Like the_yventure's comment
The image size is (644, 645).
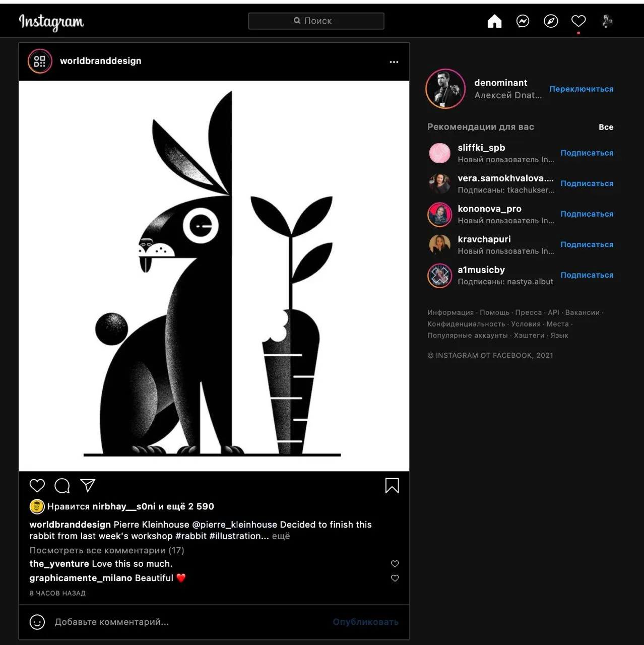(x=395, y=564)
